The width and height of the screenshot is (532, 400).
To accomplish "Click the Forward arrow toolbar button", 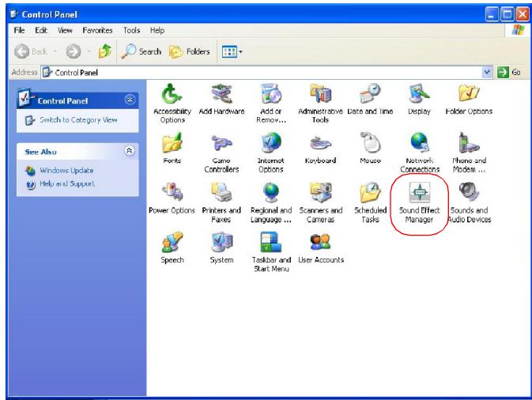I will [74, 51].
